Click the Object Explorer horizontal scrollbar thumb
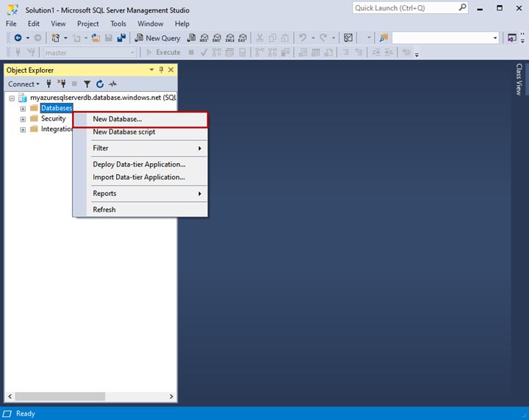529x420 pixels. point(60,397)
